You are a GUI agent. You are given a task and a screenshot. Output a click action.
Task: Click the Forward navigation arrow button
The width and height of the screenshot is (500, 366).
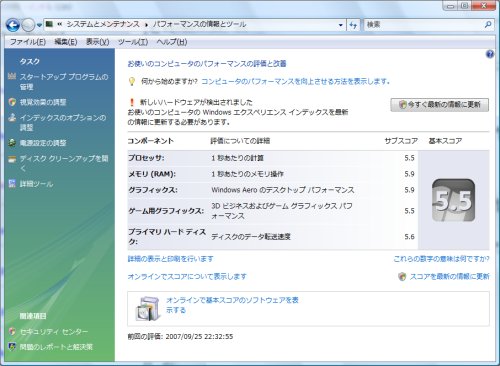[x=28, y=25]
